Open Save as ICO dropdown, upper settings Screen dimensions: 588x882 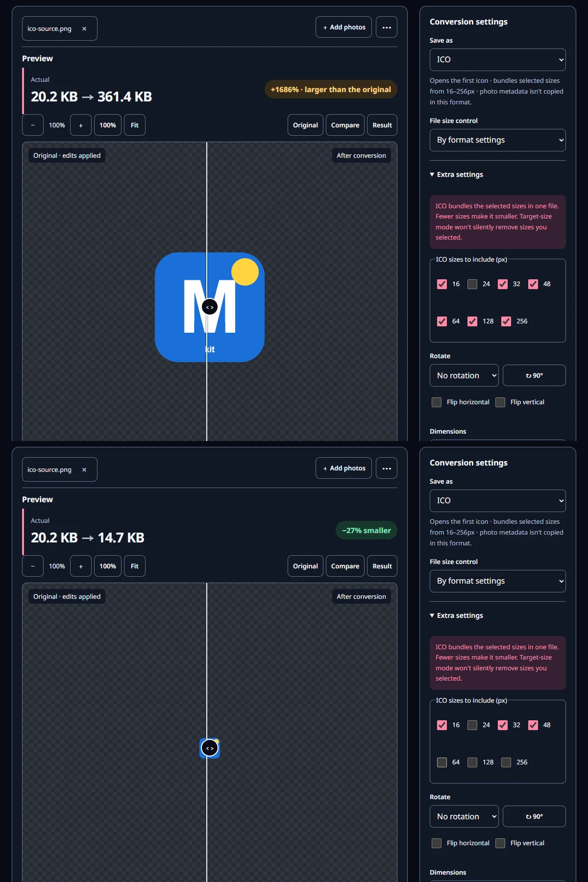(x=498, y=60)
